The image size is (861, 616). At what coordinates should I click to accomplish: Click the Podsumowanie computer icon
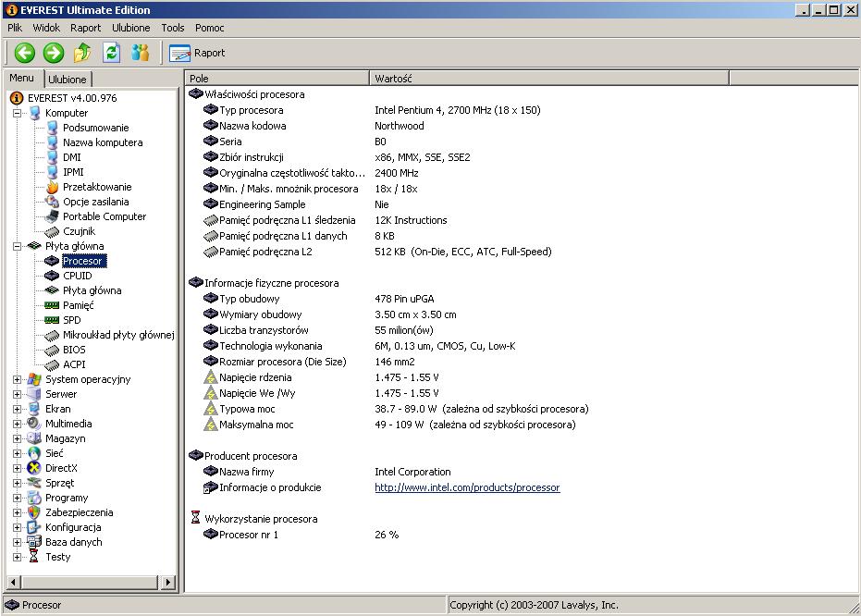point(52,128)
